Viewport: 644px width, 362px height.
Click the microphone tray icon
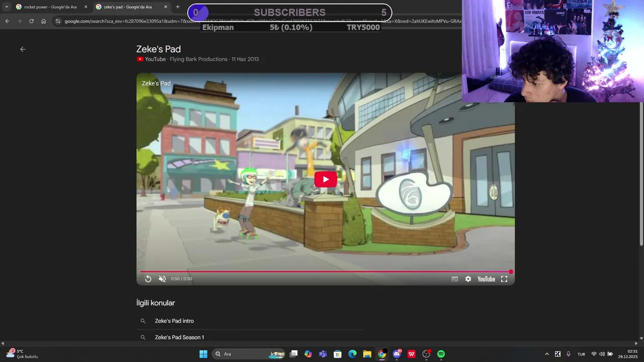(569, 354)
